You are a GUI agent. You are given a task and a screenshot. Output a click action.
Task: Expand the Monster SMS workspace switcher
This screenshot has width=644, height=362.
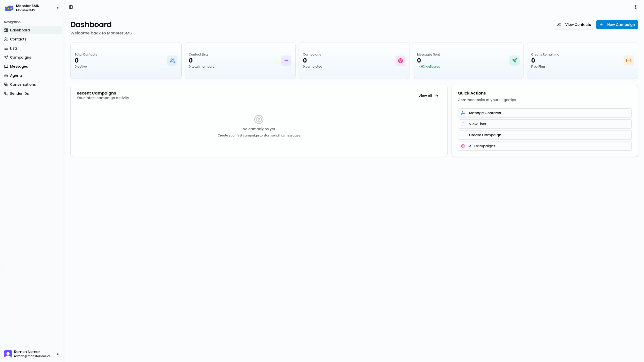[58, 8]
